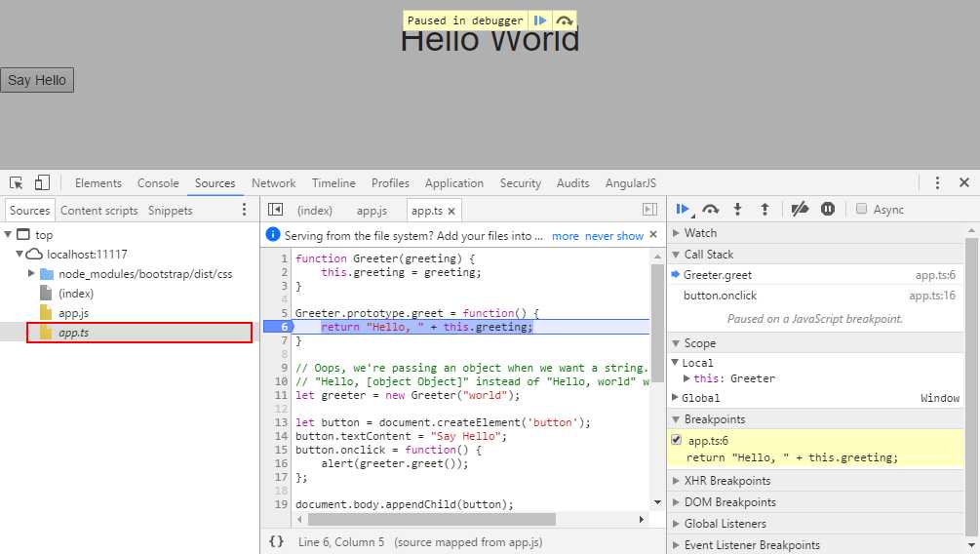
Task: Switch to the app.js editor tab
Action: click(x=372, y=211)
